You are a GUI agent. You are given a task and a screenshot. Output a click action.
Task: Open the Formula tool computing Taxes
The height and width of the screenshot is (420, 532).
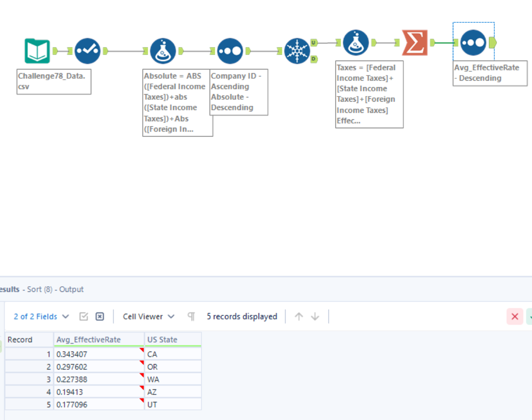click(356, 42)
